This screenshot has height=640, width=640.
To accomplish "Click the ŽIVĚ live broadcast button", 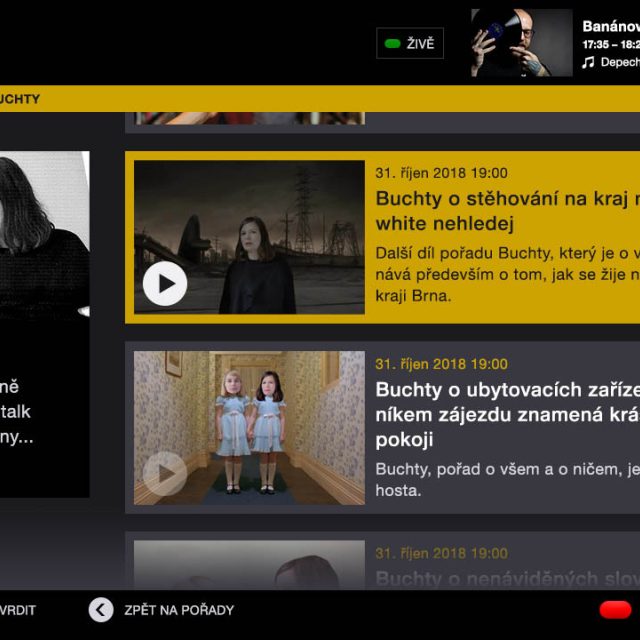I will coord(410,44).
